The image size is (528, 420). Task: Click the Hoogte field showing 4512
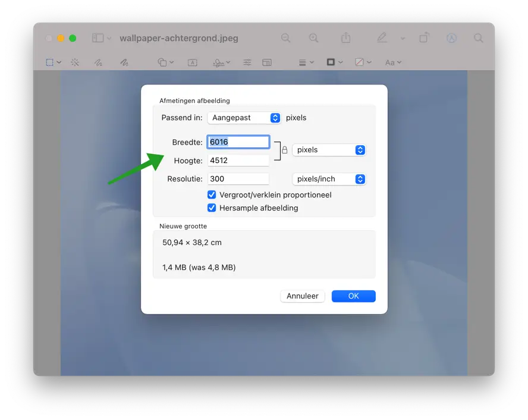pyautogui.click(x=238, y=160)
